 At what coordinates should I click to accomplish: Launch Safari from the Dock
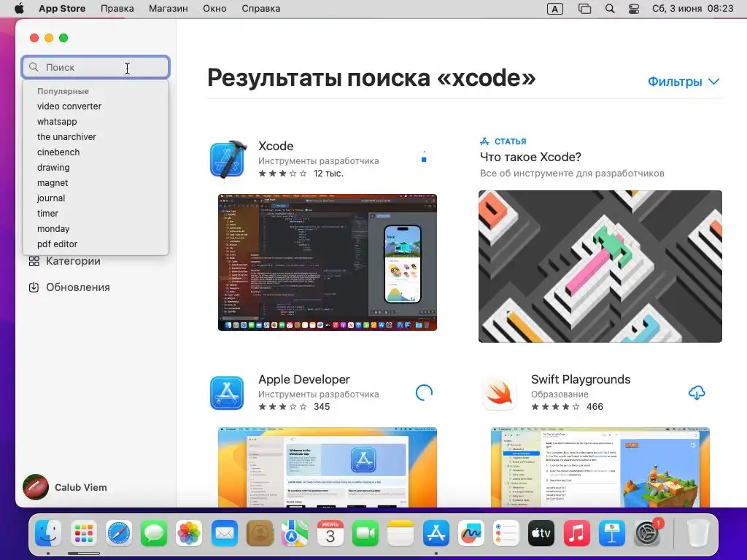(119, 533)
